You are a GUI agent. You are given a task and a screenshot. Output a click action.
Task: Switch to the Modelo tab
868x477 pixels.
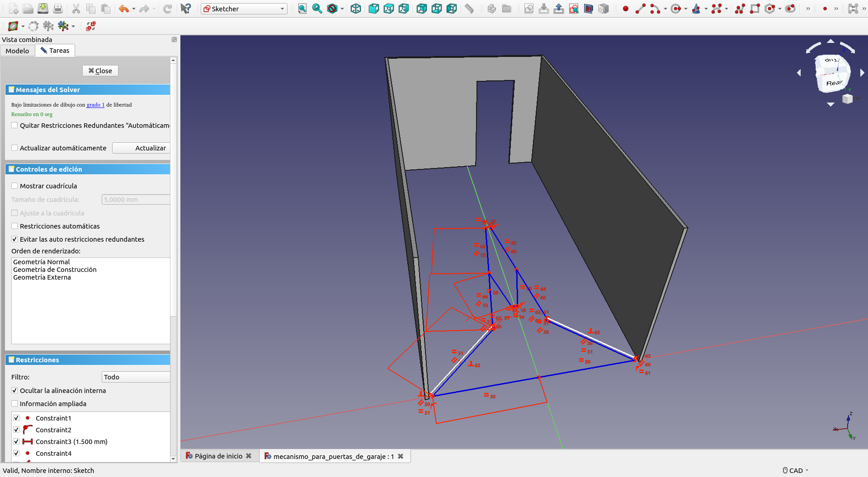(x=17, y=51)
